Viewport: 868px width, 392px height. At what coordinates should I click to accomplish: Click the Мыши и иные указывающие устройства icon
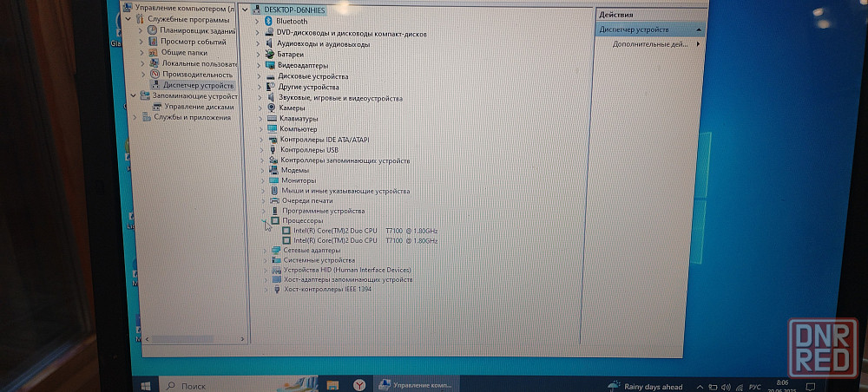click(274, 191)
